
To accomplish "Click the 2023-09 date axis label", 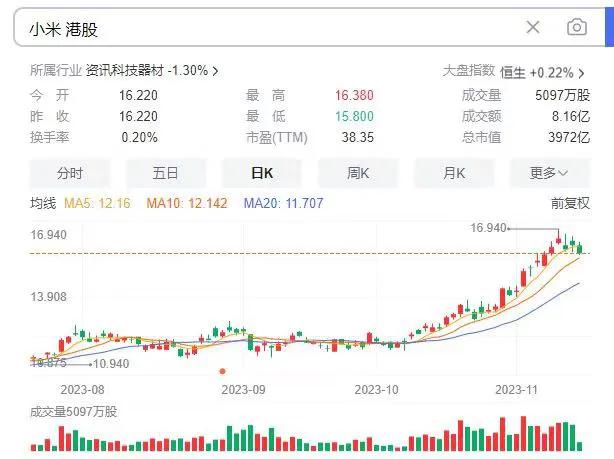I will tap(243, 390).
